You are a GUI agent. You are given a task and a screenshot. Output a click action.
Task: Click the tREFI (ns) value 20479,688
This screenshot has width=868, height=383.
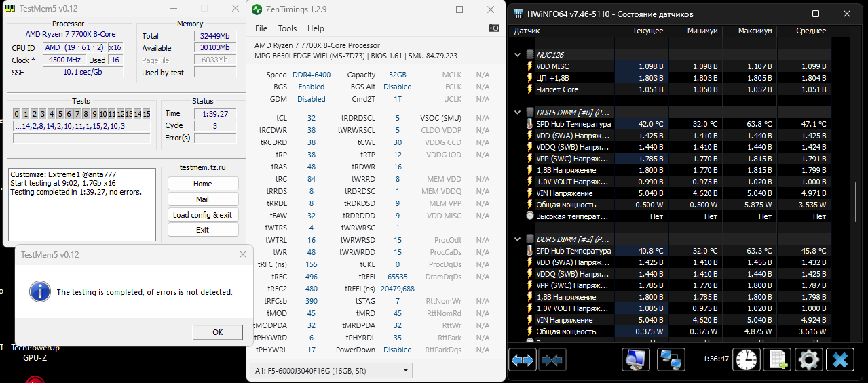pos(398,289)
